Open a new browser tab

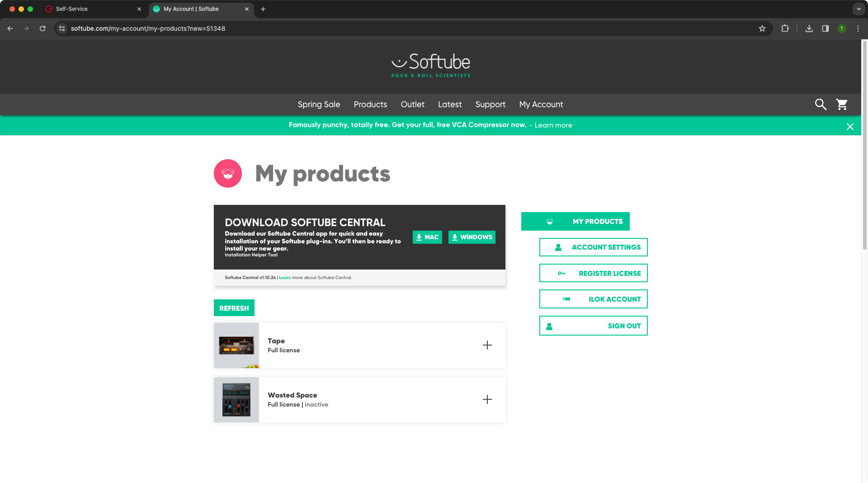click(x=263, y=9)
